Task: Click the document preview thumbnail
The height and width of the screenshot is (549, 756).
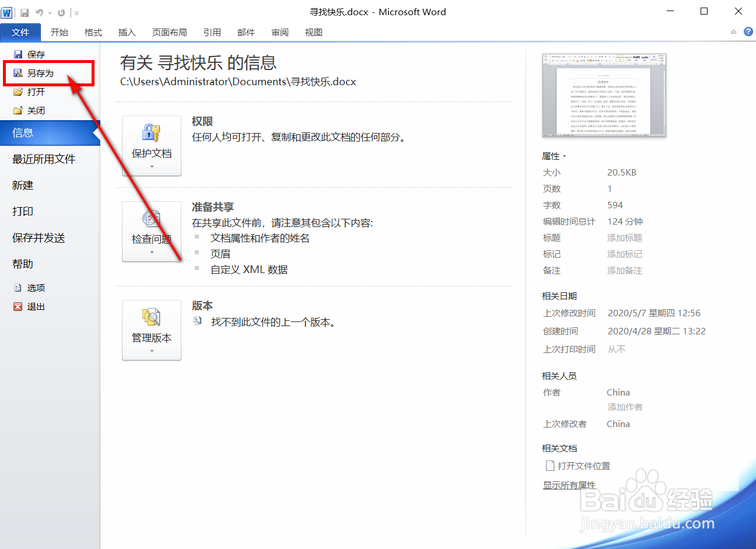Action: point(604,95)
